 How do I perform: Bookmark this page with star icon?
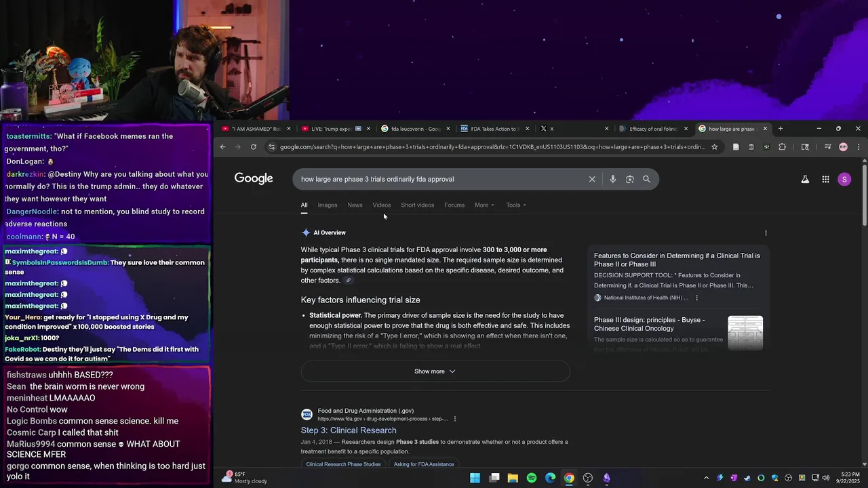[714, 147]
